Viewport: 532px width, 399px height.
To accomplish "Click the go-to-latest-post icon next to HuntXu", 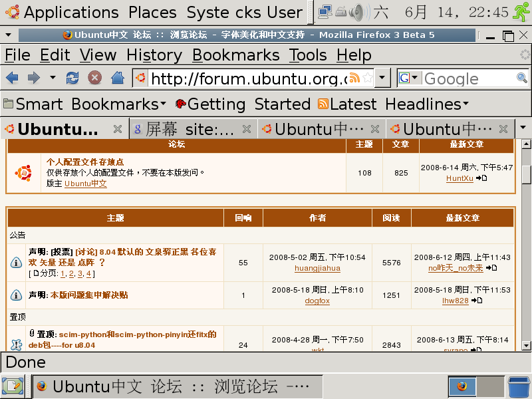I will [481, 178].
